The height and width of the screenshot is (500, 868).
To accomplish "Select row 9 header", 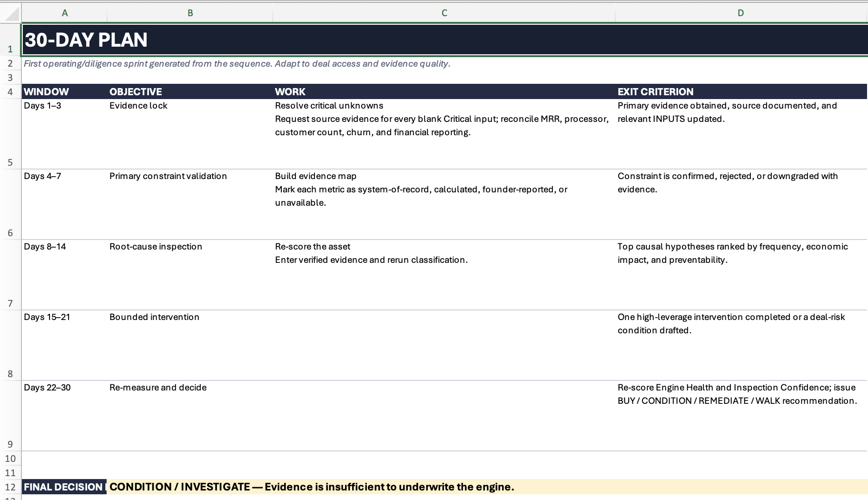I will pos(10,416).
